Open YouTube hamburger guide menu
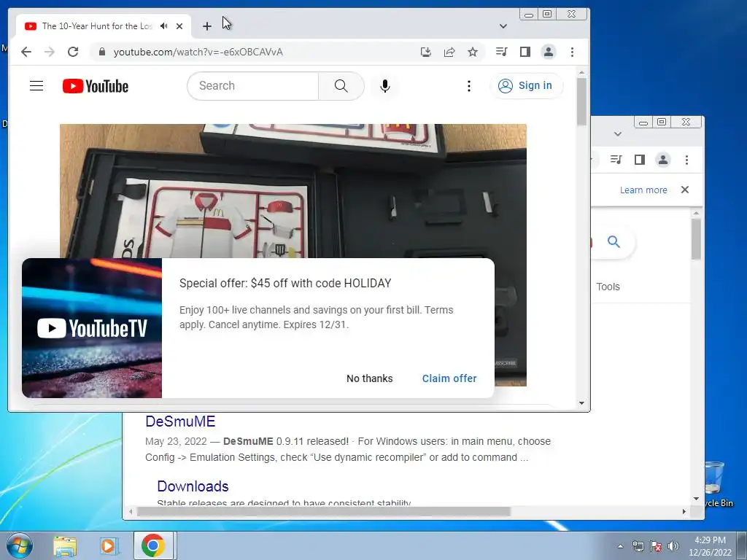This screenshot has width=747, height=560. coord(36,86)
